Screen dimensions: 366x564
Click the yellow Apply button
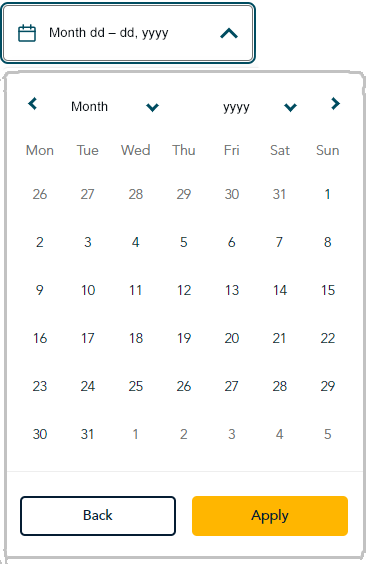pos(270,516)
